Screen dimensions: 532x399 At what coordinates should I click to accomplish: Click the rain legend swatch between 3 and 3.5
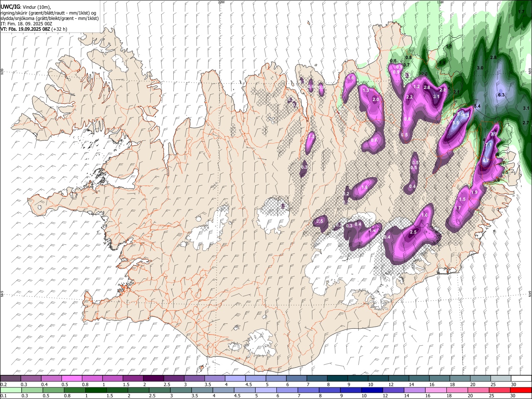click(x=181, y=390)
